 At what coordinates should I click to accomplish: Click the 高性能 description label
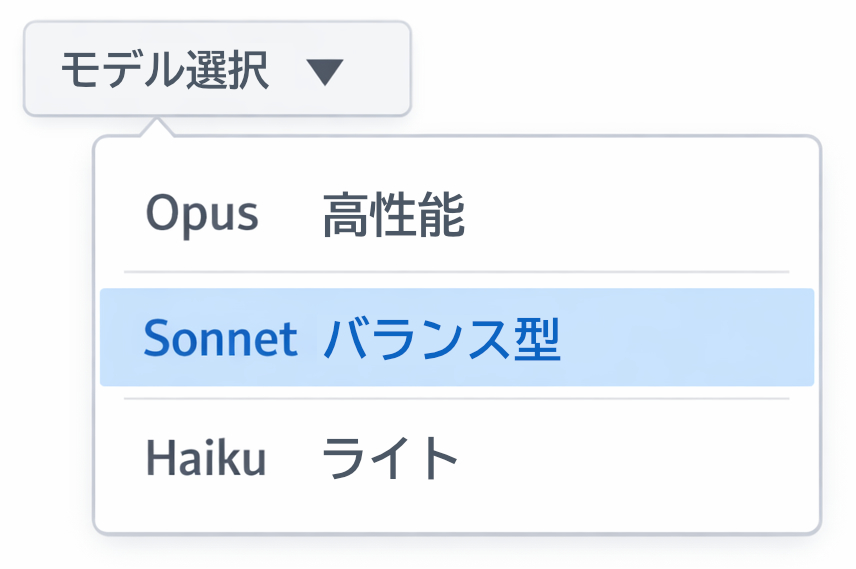click(x=393, y=216)
